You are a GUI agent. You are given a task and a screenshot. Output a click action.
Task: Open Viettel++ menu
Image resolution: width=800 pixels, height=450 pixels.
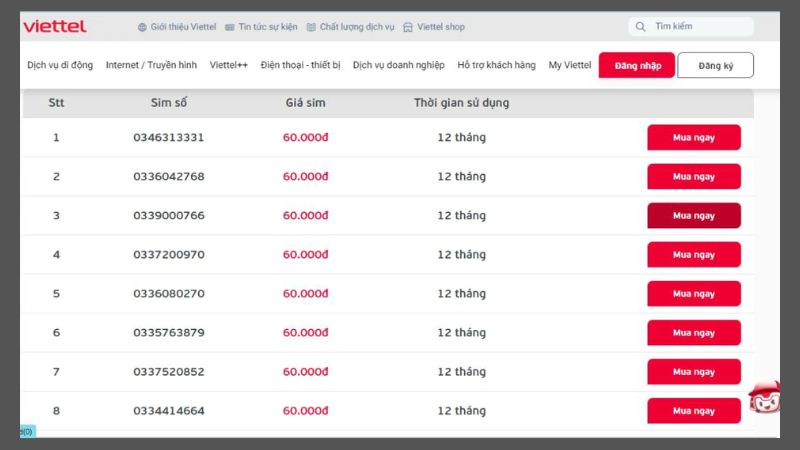click(x=229, y=65)
